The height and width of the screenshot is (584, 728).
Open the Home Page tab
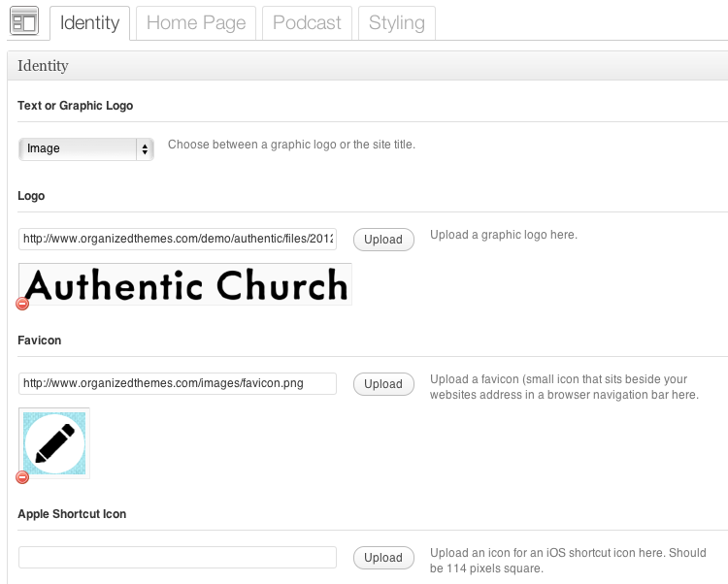(196, 23)
